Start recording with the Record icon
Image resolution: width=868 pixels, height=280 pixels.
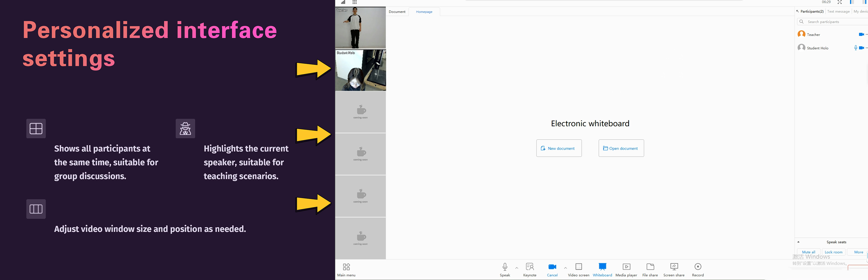pos(698,267)
